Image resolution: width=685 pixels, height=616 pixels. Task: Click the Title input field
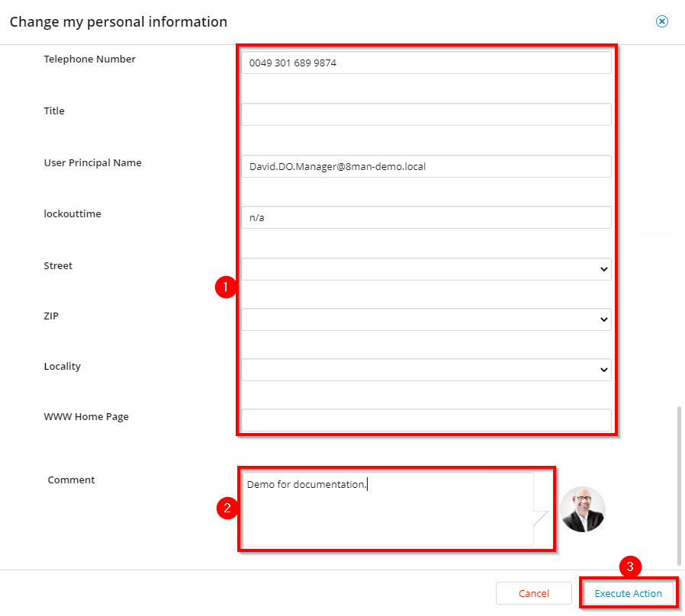tap(427, 114)
